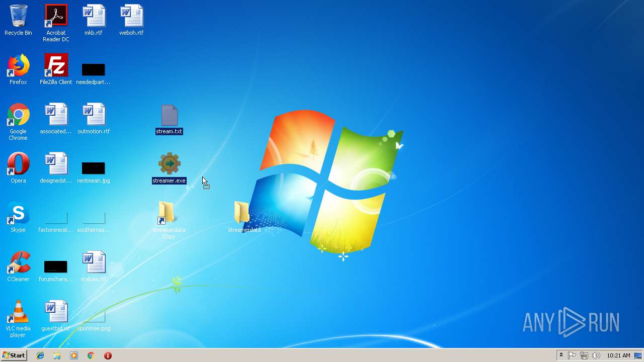The image size is (644, 362).
Task: Launch Windows Media Player from taskbar
Action: pos(74,355)
